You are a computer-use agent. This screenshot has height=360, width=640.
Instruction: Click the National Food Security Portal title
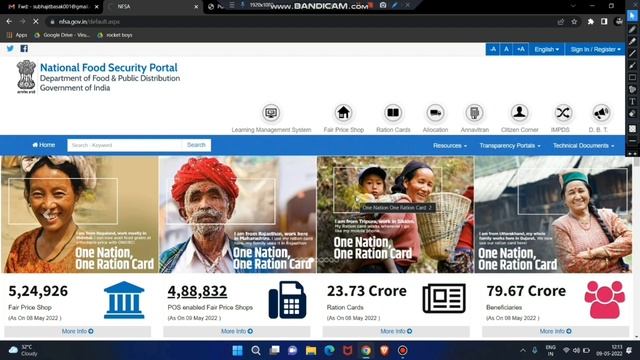coord(109,67)
